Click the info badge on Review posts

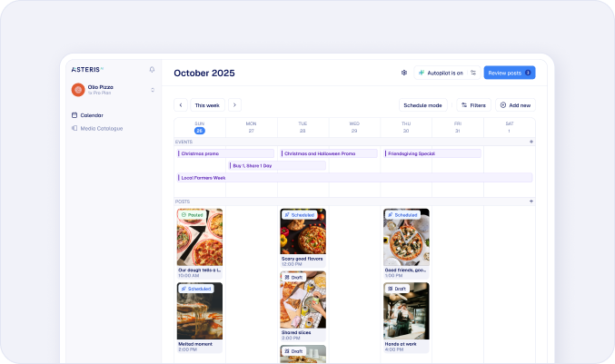528,73
